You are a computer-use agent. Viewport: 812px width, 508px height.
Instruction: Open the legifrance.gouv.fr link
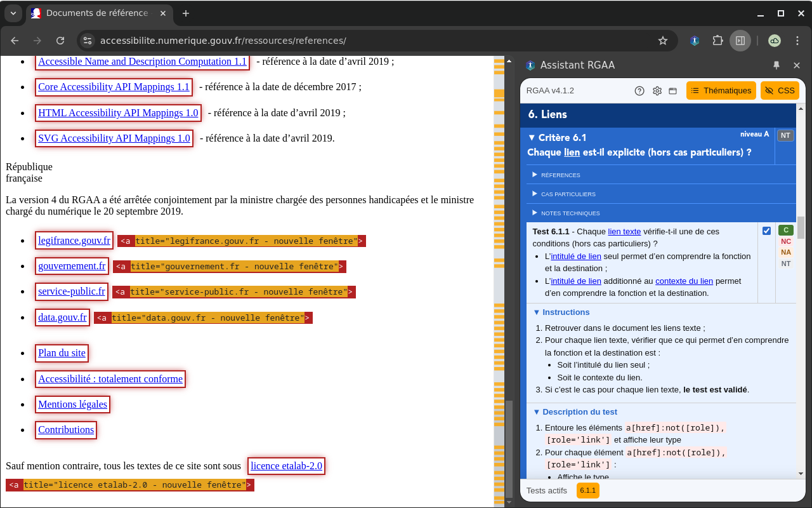tap(74, 241)
